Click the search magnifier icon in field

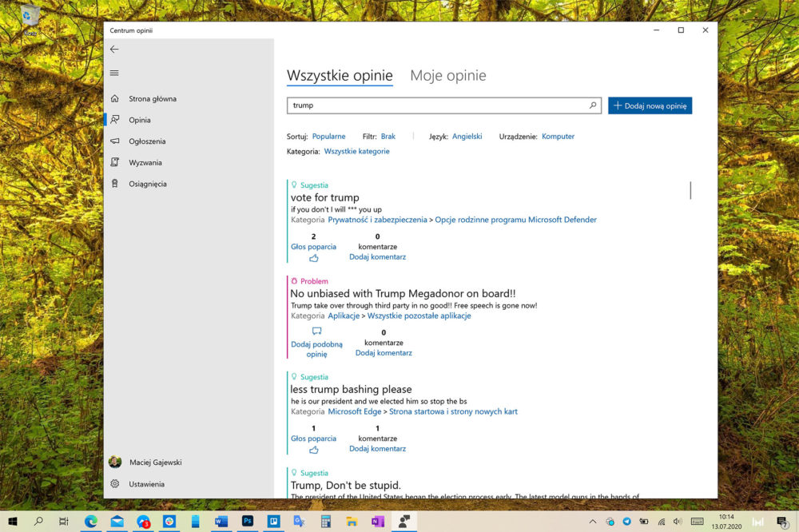click(x=593, y=105)
